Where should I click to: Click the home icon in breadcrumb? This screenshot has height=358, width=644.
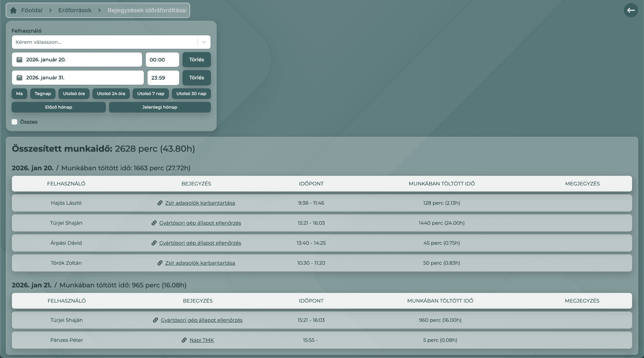(x=14, y=10)
